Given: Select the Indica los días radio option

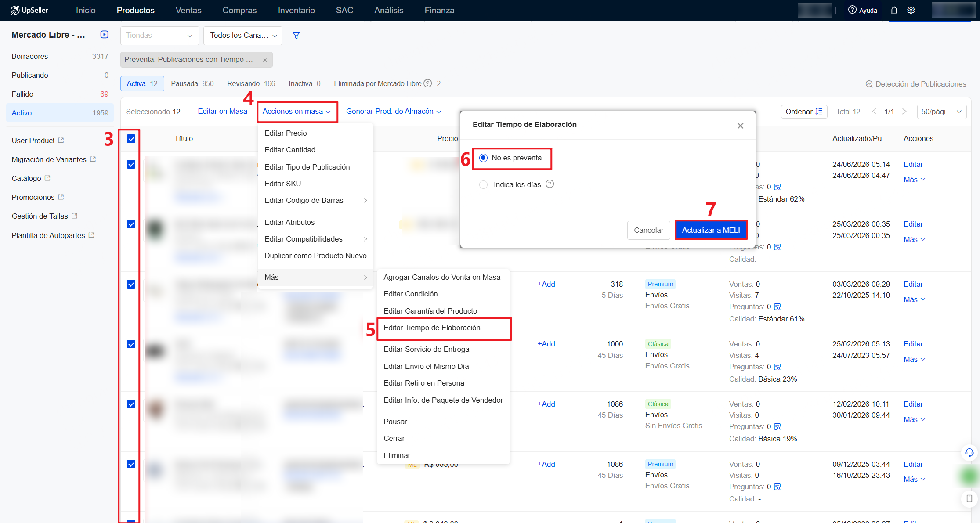Looking at the screenshot, I should coord(484,185).
